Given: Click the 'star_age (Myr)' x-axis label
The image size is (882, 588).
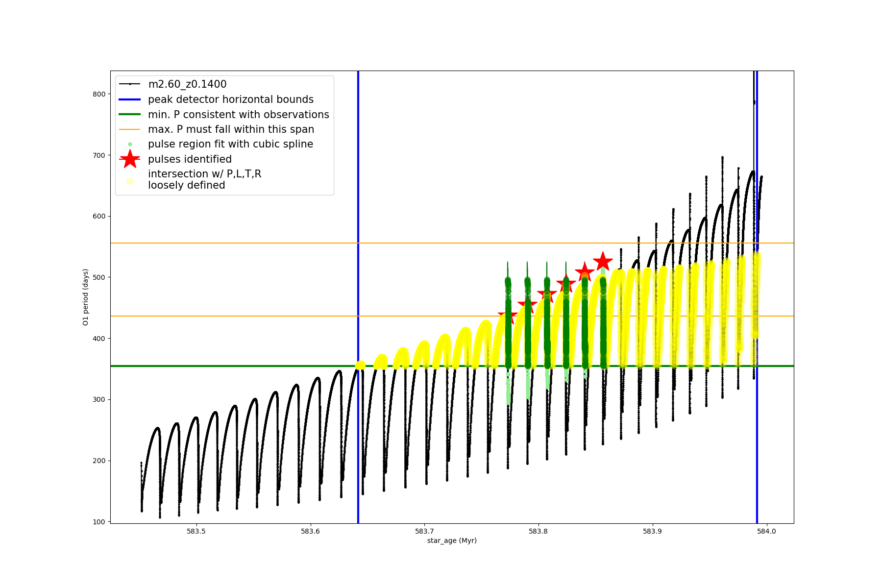Looking at the screenshot, I should (x=452, y=540).
